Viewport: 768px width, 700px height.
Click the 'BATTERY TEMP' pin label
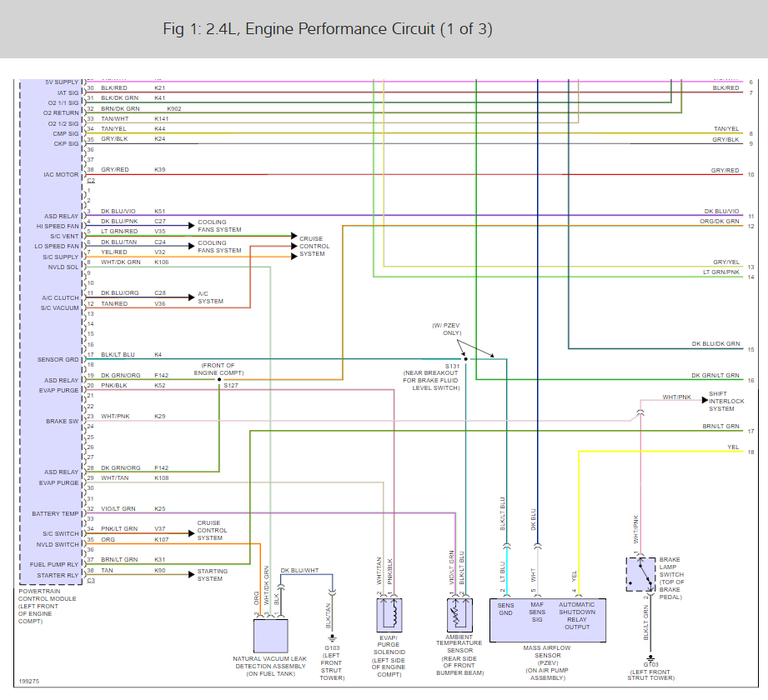(55, 514)
